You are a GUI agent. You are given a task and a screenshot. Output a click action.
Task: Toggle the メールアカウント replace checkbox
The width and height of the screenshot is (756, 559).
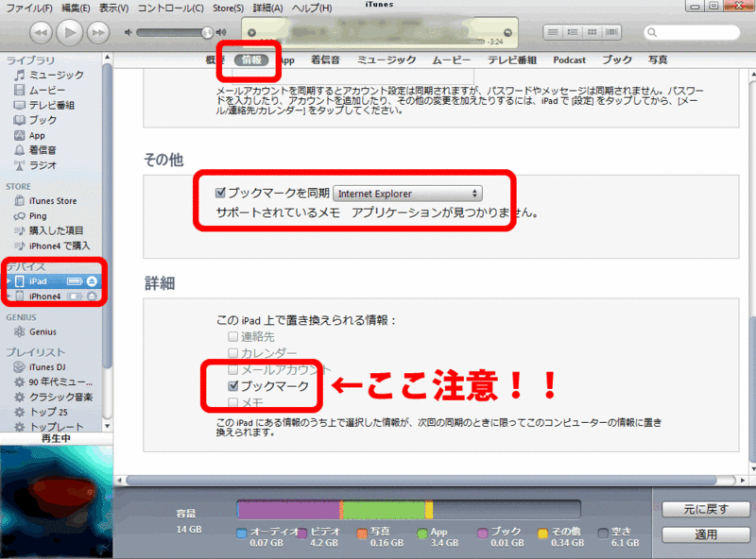[232, 369]
